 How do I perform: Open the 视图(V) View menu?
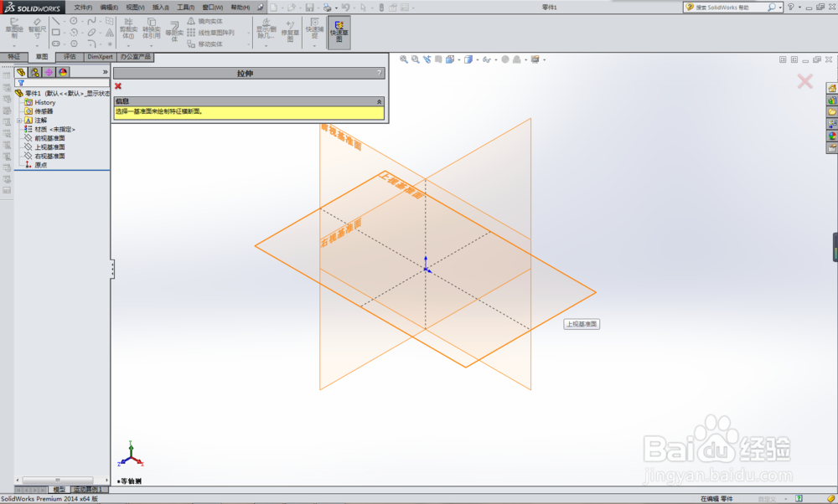(135, 8)
